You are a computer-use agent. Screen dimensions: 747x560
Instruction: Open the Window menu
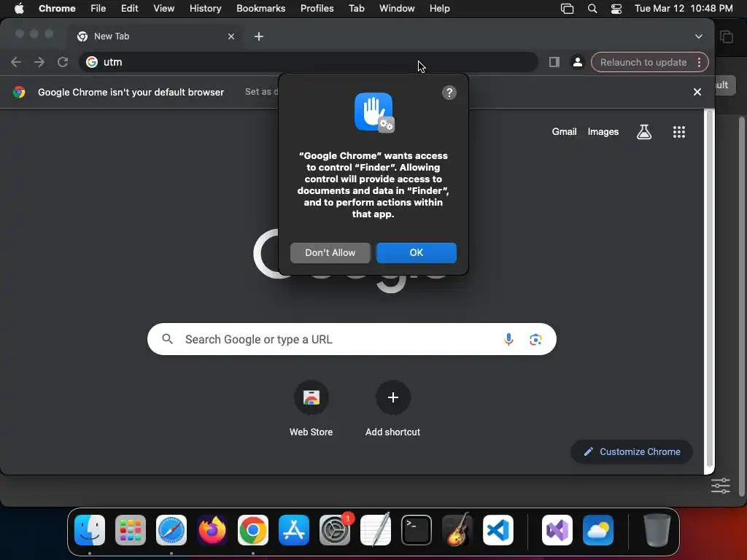click(397, 9)
